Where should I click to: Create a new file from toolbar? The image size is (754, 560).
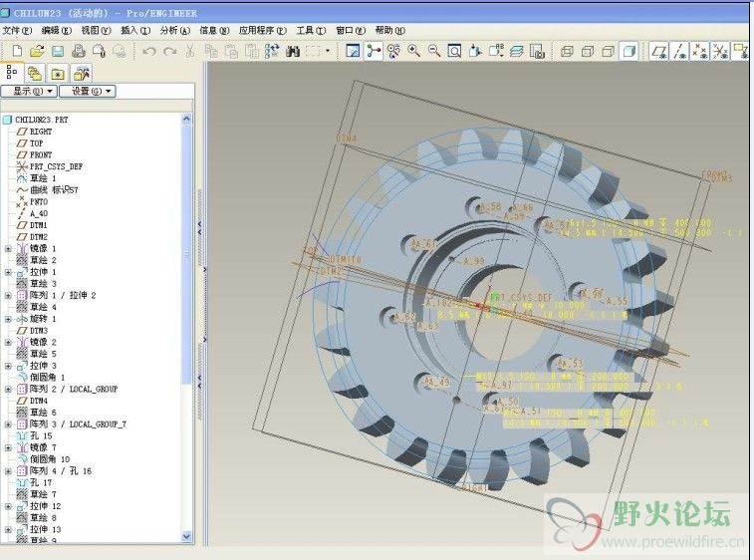tap(17, 51)
